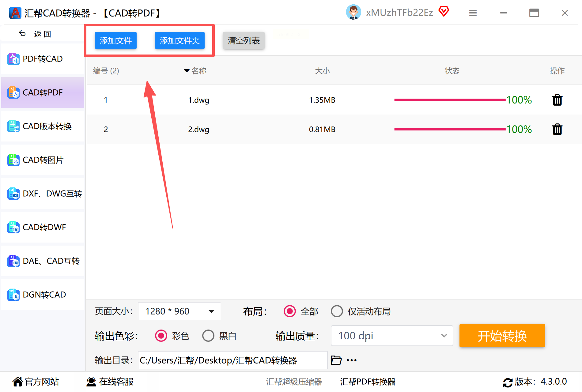This screenshot has width=582, height=392.
Task: Start conversion with 开始转换 button
Action: [502, 336]
